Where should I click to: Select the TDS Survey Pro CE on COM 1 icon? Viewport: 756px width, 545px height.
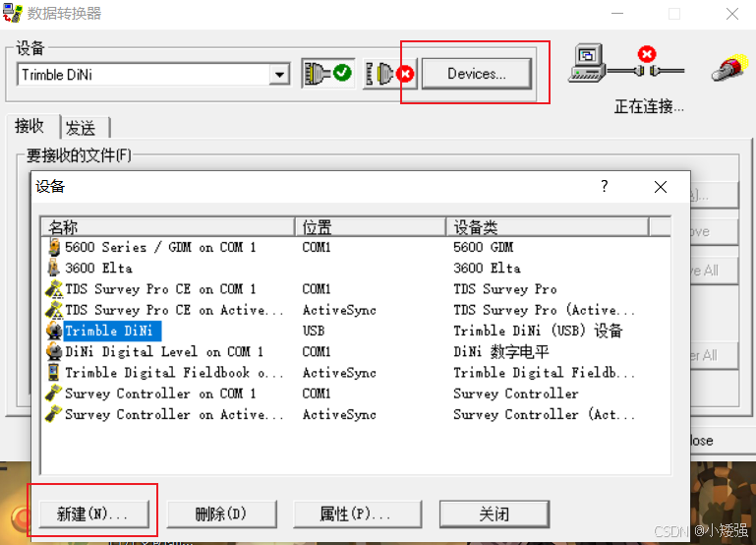pos(53,289)
